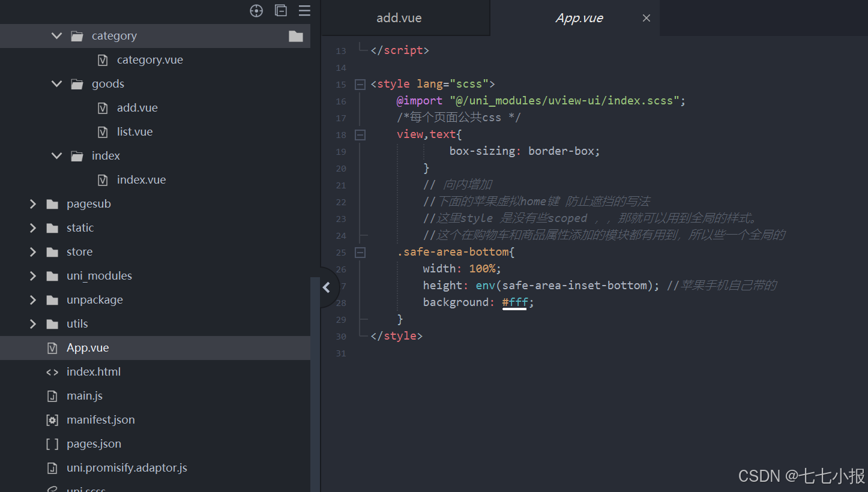Click the store folder icon

pyautogui.click(x=52, y=252)
